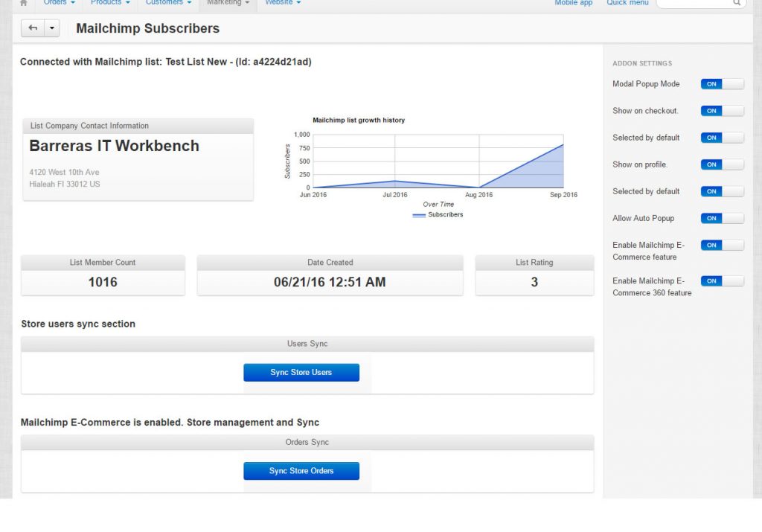Open the caret dropdown beside back button

[x=52, y=28]
